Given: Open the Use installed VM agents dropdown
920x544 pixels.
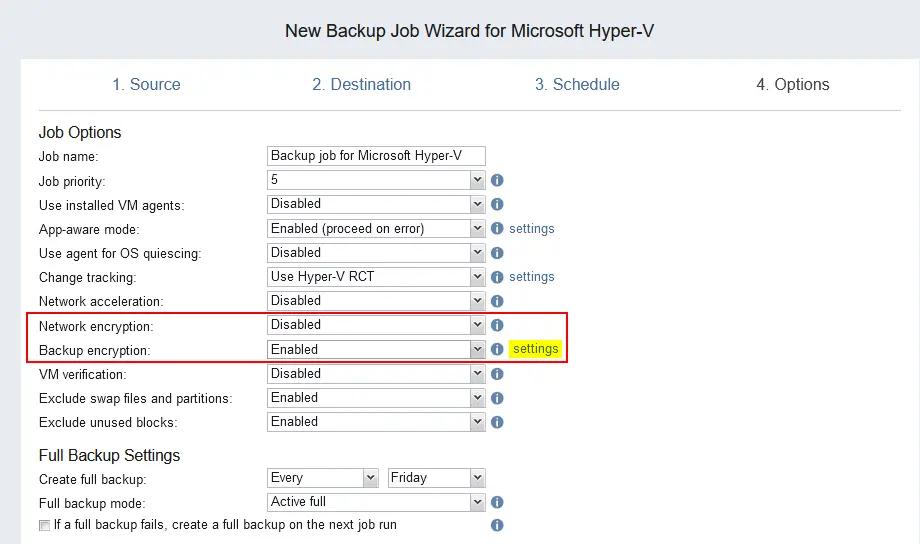Looking at the screenshot, I should [x=376, y=204].
